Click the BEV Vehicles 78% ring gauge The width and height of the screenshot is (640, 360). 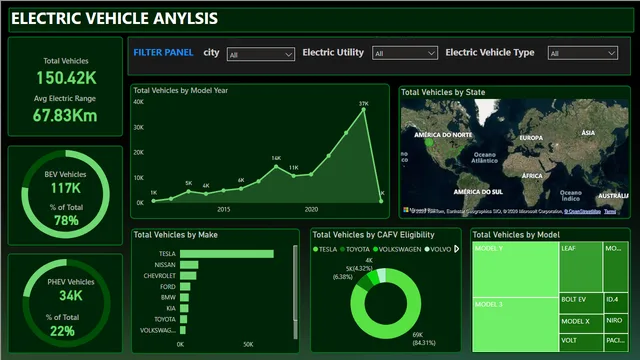[x=65, y=194]
